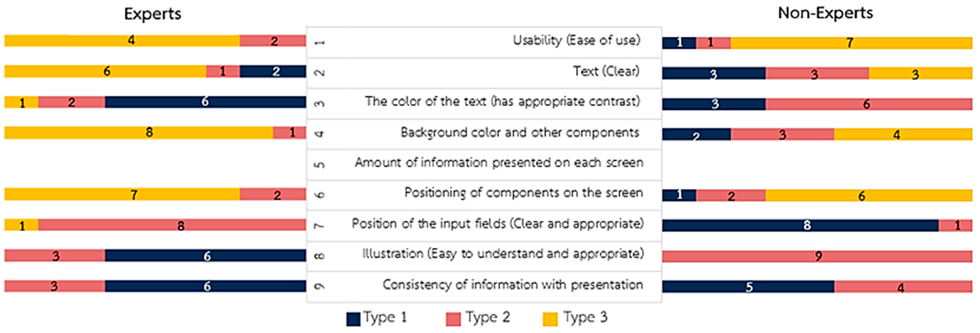The width and height of the screenshot is (980, 333).
Task: Click "Illustration (Easy to understand and appropriate)" label
Action: click(503, 254)
